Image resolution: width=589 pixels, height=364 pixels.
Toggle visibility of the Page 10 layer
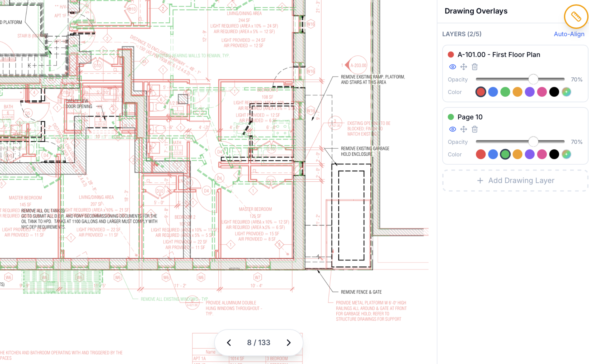tap(453, 129)
